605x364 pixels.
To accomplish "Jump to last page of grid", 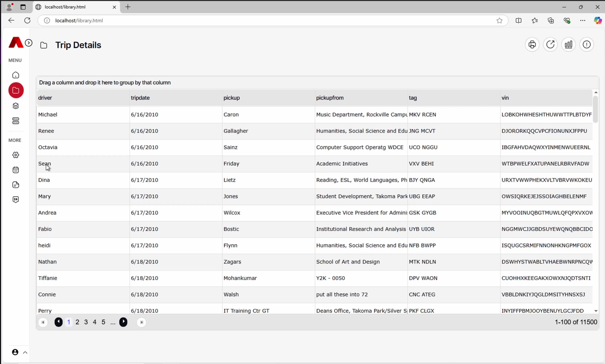I will click(x=142, y=322).
